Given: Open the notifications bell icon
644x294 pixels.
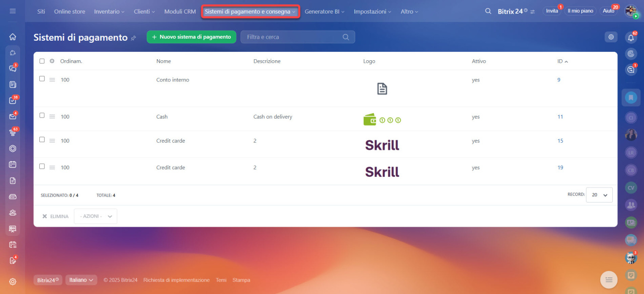Looking at the screenshot, I should click(x=631, y=38).
